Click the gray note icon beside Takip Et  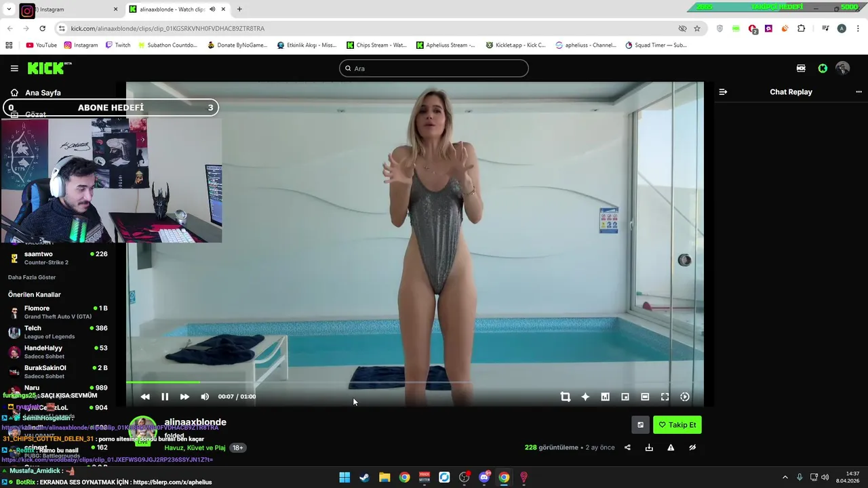point(640,425)
